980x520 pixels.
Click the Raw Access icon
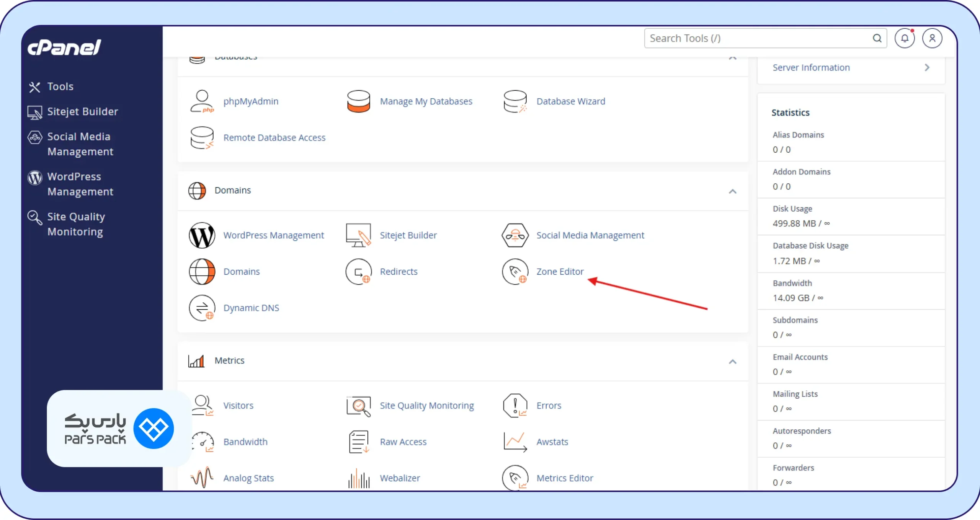coord(359,442)
